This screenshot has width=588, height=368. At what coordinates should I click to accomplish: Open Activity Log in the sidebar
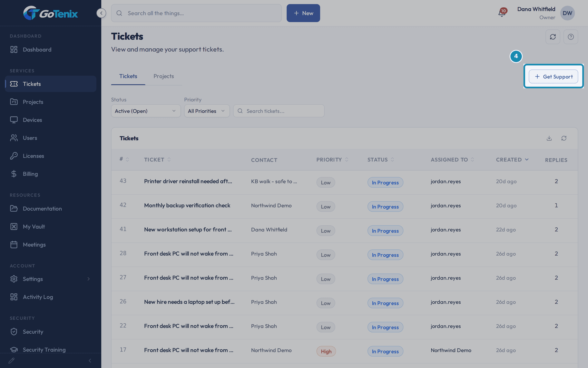51,297
